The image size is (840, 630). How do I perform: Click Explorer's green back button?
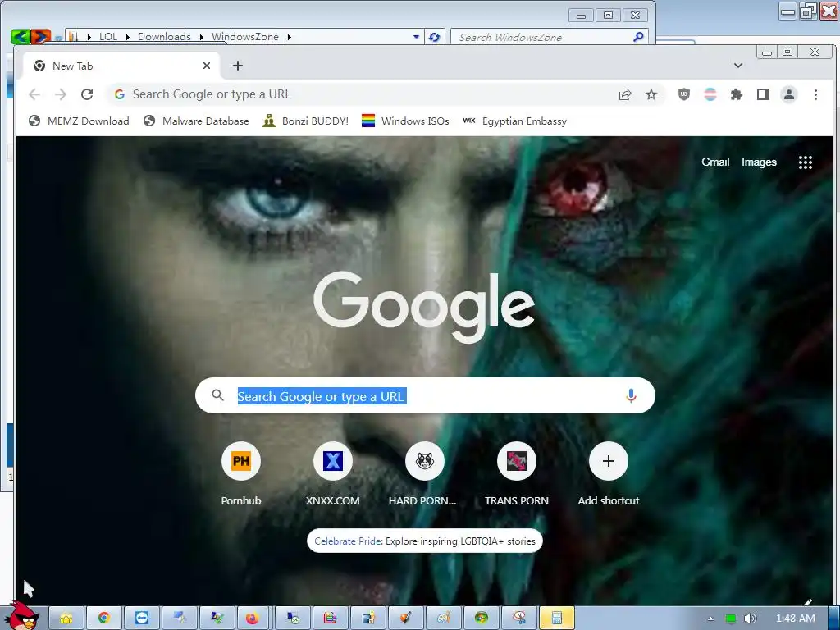(x=20, y=37)
